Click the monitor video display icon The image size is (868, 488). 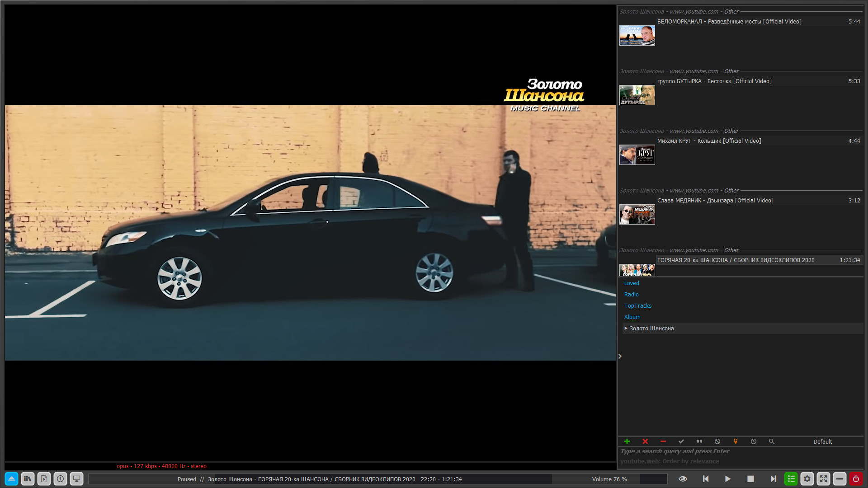point(76,479)
